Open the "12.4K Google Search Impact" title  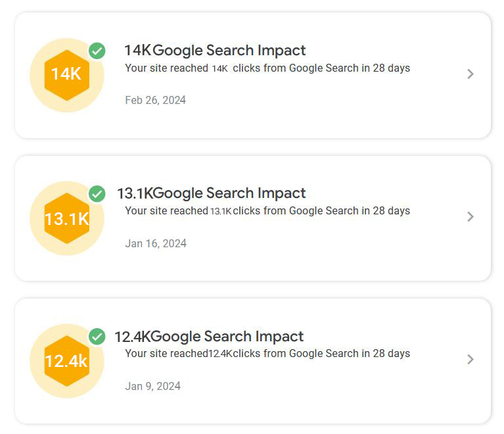pyautogui.click(x=209, y=337)
